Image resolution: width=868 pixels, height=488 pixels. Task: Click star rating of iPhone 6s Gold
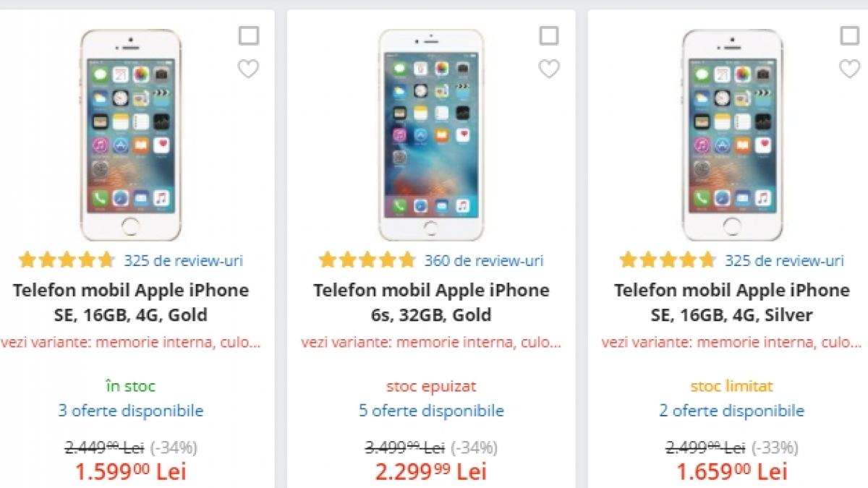(x=367, y=260)
